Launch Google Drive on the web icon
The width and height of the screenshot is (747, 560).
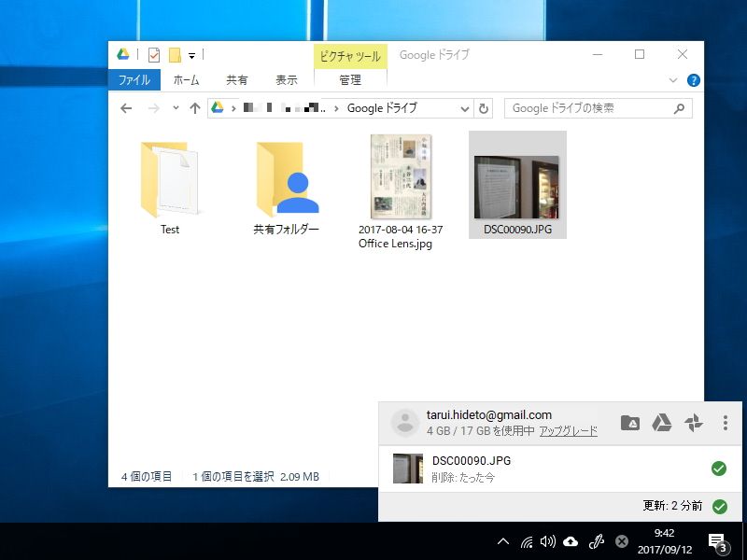(x=661, y=422)
